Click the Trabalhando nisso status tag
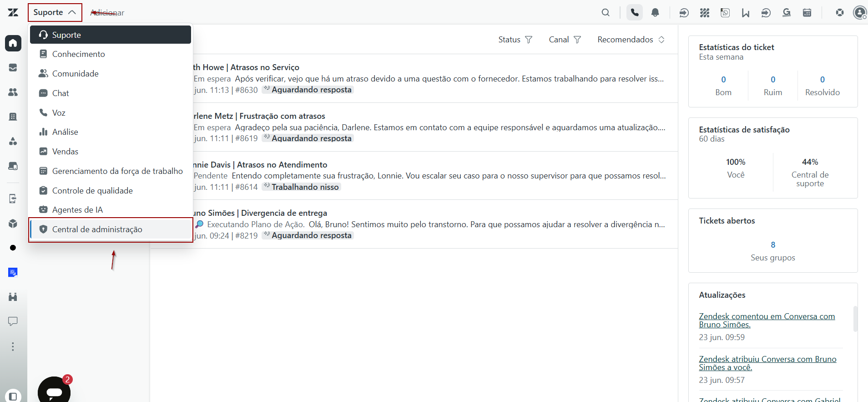Viewport: 868px width, 402px height. tap(301, 187)
